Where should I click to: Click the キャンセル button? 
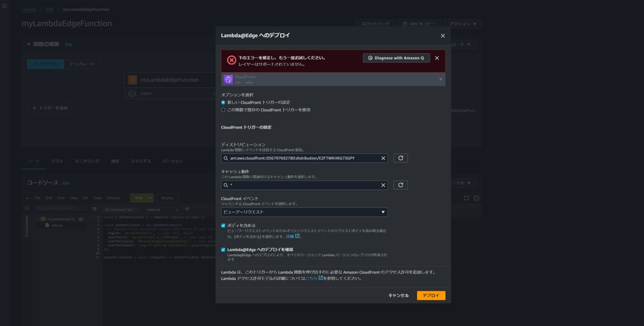point(398,295)
